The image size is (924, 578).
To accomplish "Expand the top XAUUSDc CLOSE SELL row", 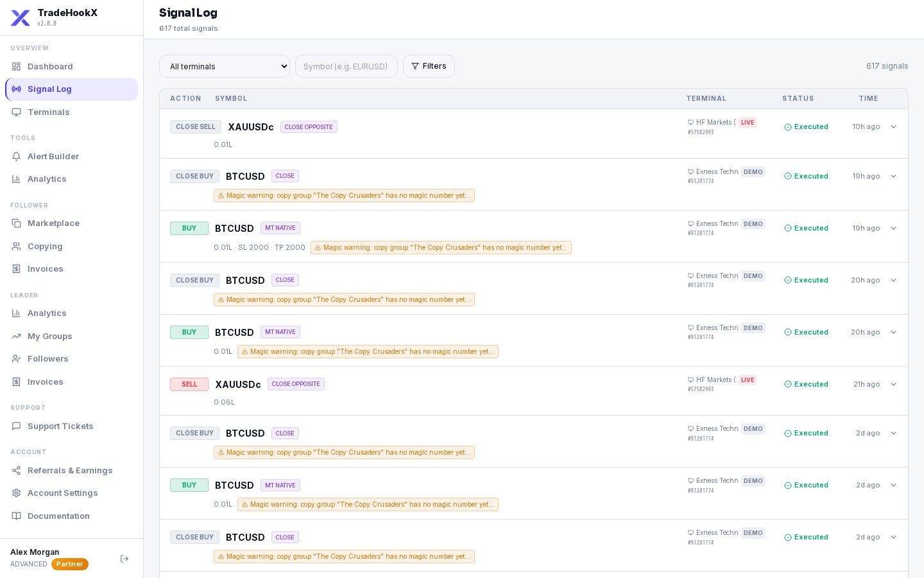I will point(893,127).
